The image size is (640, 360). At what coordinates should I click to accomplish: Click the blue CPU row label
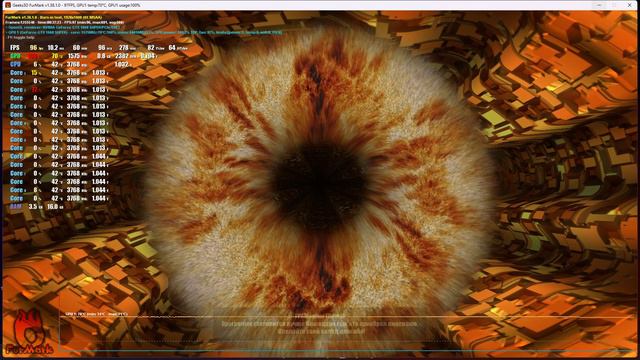15,64
